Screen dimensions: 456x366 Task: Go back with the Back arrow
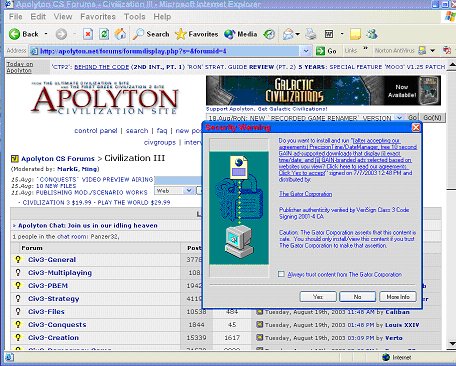23,34
